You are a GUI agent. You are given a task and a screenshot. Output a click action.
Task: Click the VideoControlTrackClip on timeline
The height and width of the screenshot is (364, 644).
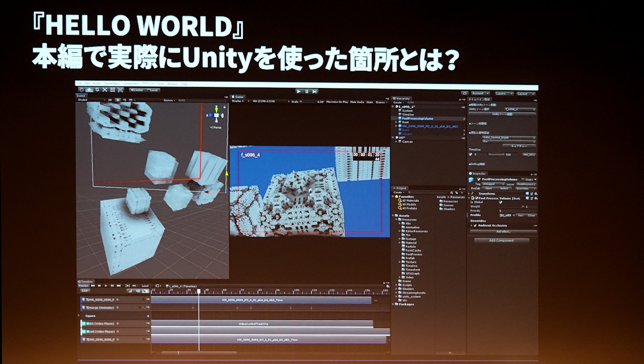[x=262, y=324]
